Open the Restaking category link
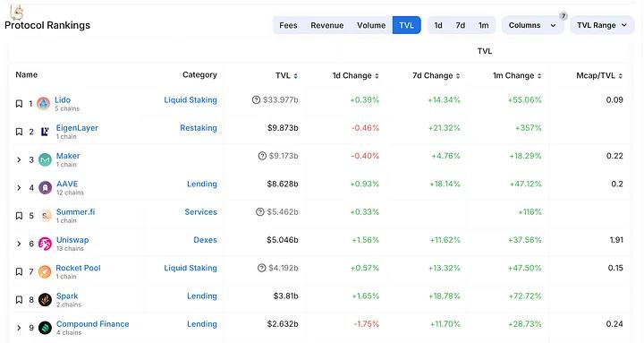The image size is (644, 343). click(x=199, y=128)
